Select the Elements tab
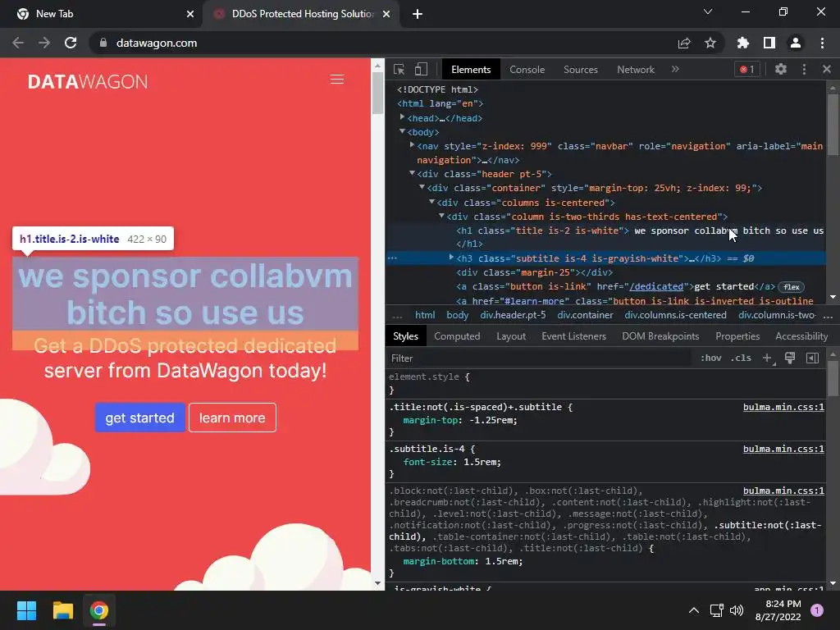Viewport: 840px width, 630px height. [471, 70]
